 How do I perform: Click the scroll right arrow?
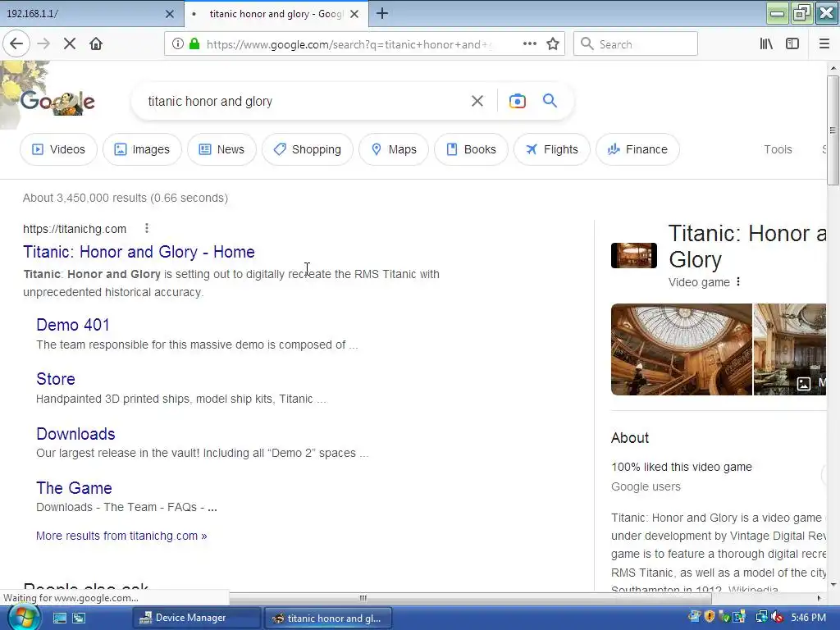(819, 598)
